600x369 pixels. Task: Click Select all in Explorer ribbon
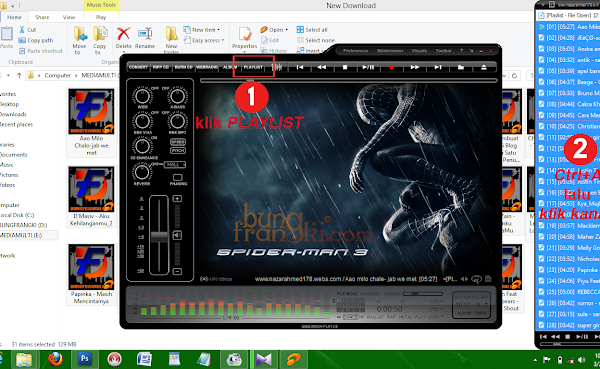pos(312,30)
